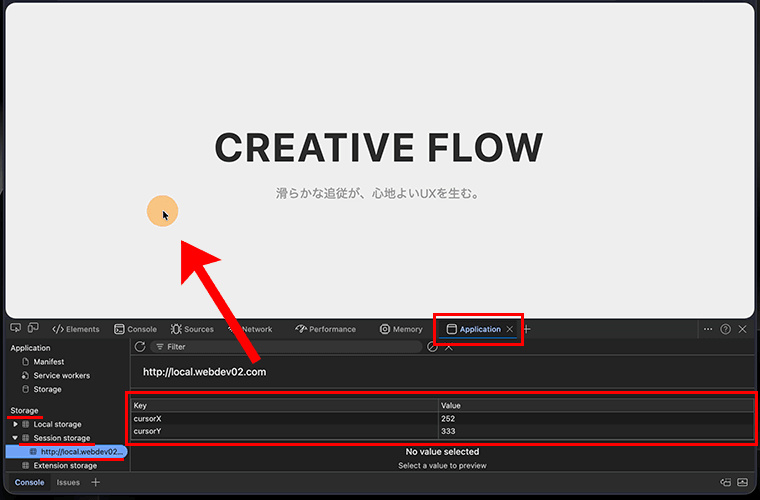Refresh the session storage table
The width and height of the screenshot is (760, 500).
(x=140, y=346)
